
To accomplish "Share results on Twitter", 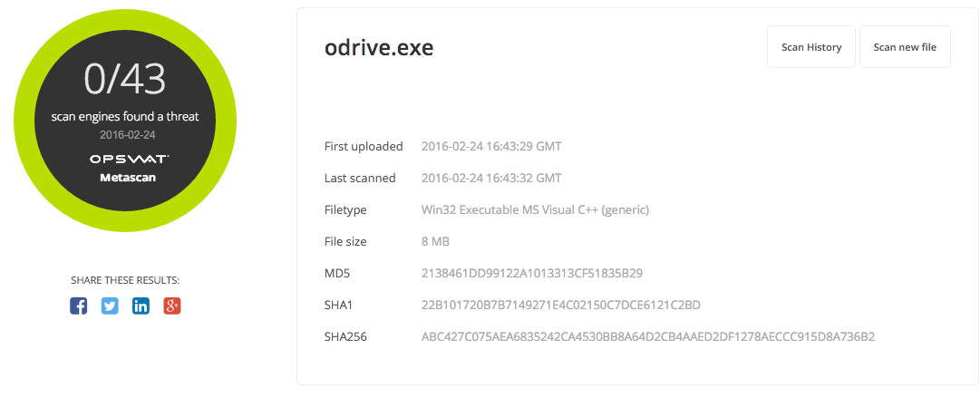I will (x=110, y=306).
